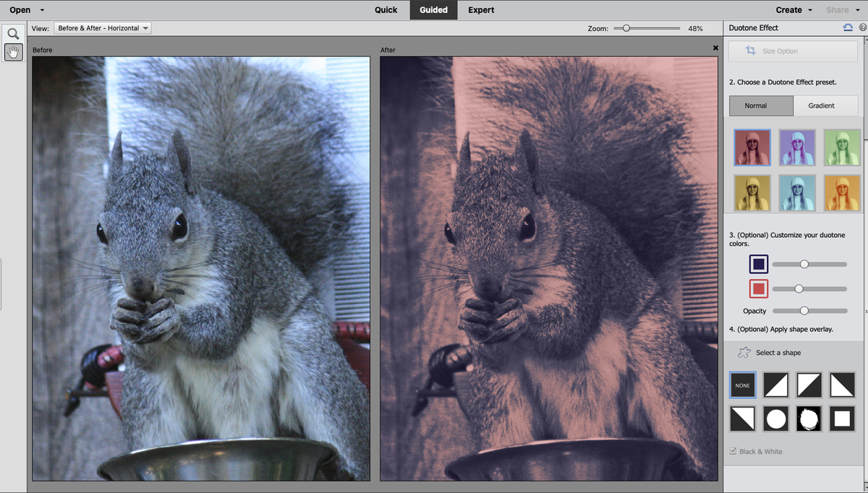Select the NONE shape overlay
The width and height of the screenshot is (868, 493).
[742, 385]
